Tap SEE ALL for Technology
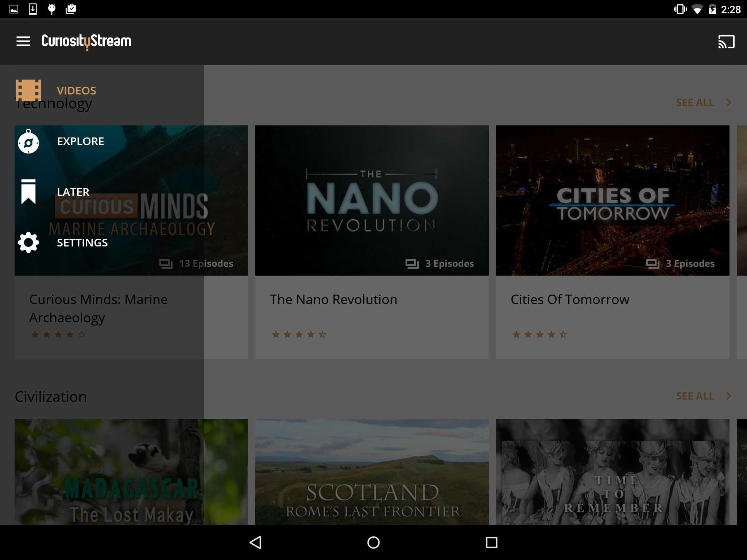This screenshot has width=747, height=560. pos(695,102)
